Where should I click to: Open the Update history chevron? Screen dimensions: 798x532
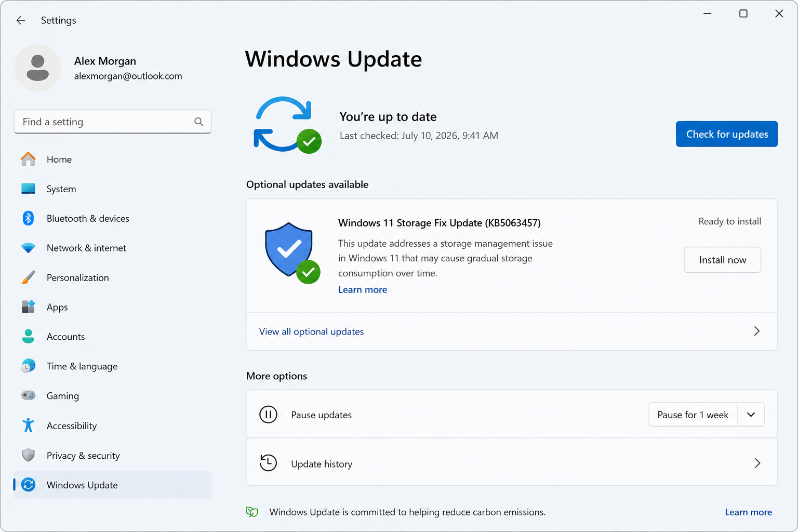tap(757, 463)
